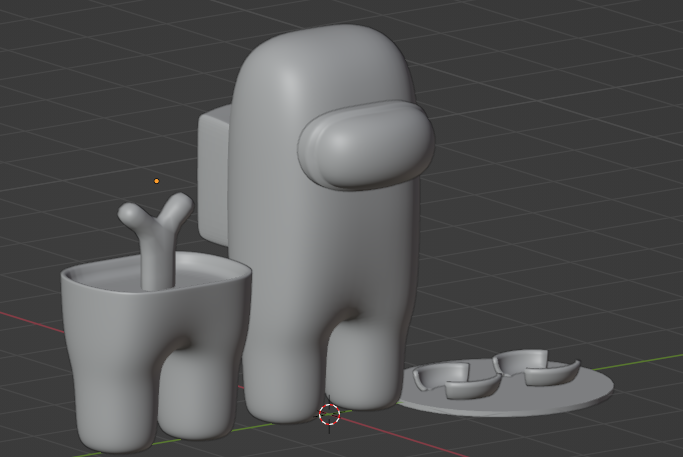Click the orange origin point dot
Screen dimensions: 683x457
click(156, 181)
